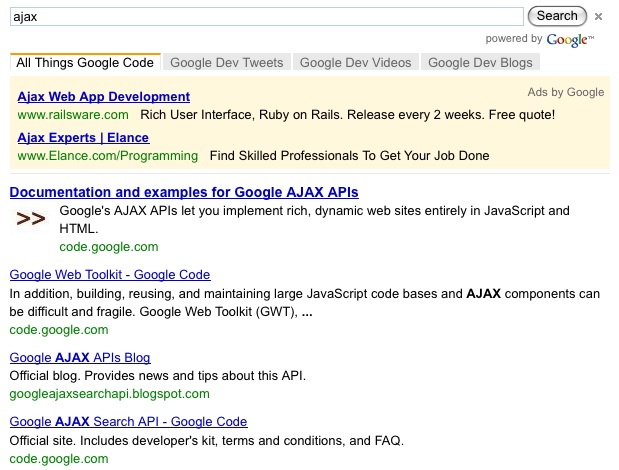Click the ajax search input field
This screenshot has width=619, height=470.
(x=266, y=16)
